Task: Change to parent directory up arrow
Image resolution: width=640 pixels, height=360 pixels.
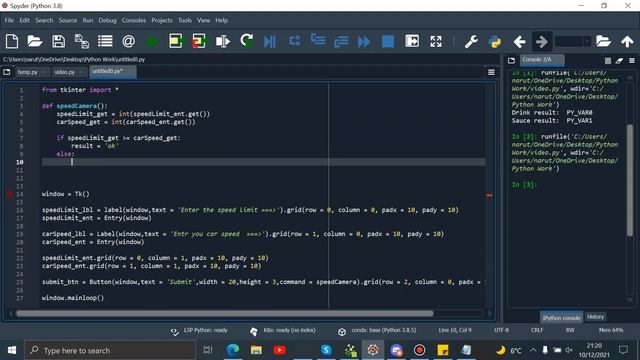Action: point(627,41)
